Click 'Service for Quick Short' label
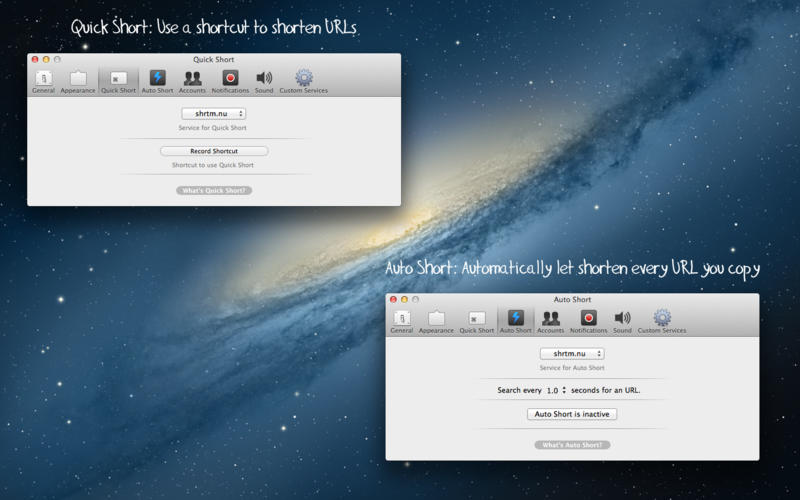The height and width of the screenshot is (500, 800). (212, 128)
